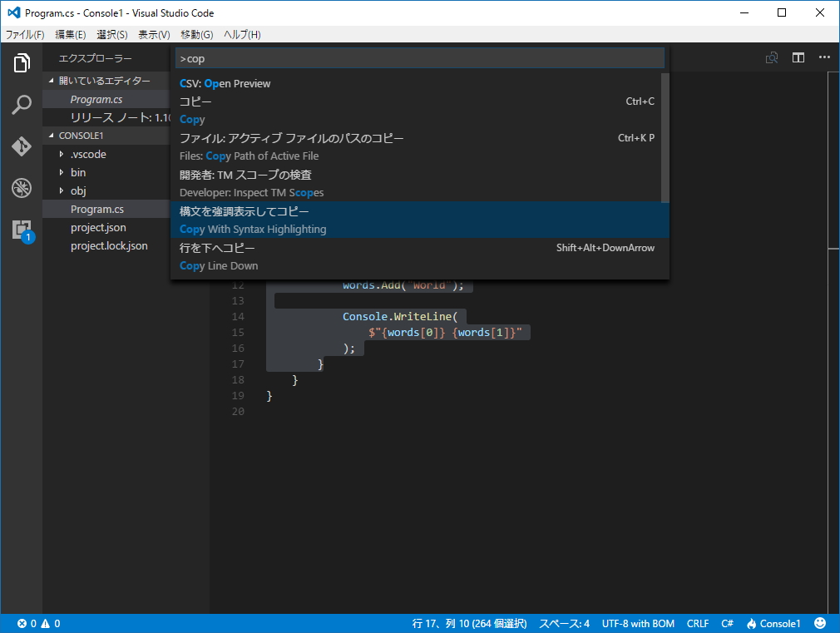Screen dimensions: 840x633
Task: Change encoding UTF-8 with BOM
Action: coord(638,623)
